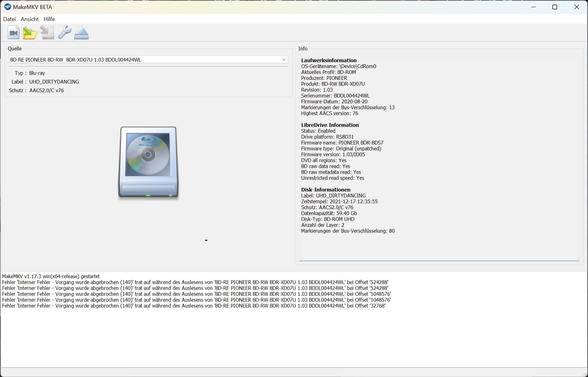Click the backup disc toolbar icon
The width and height of the screenshot is (588, 377).
(47, 33)
